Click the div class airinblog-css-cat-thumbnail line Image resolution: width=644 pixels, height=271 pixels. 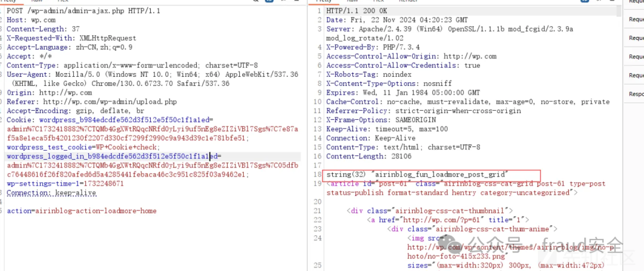429,211
